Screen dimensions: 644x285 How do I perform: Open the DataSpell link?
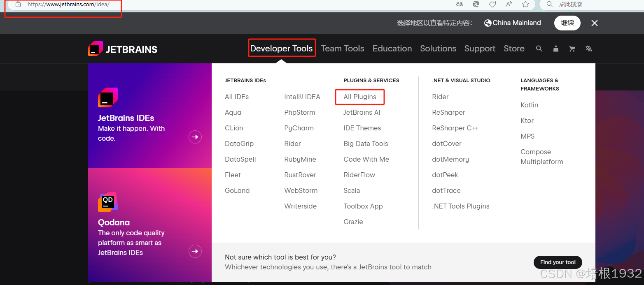[x=240, y=160]
